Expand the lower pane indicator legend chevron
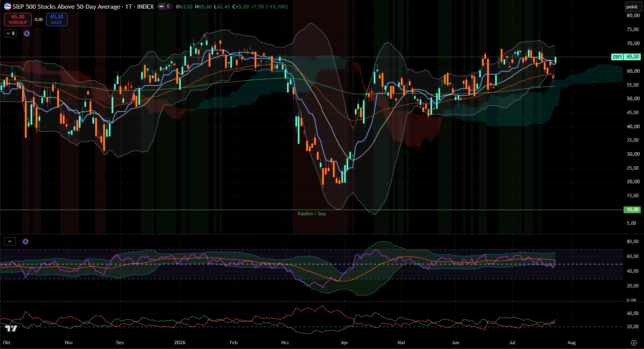 pos(10,242)
